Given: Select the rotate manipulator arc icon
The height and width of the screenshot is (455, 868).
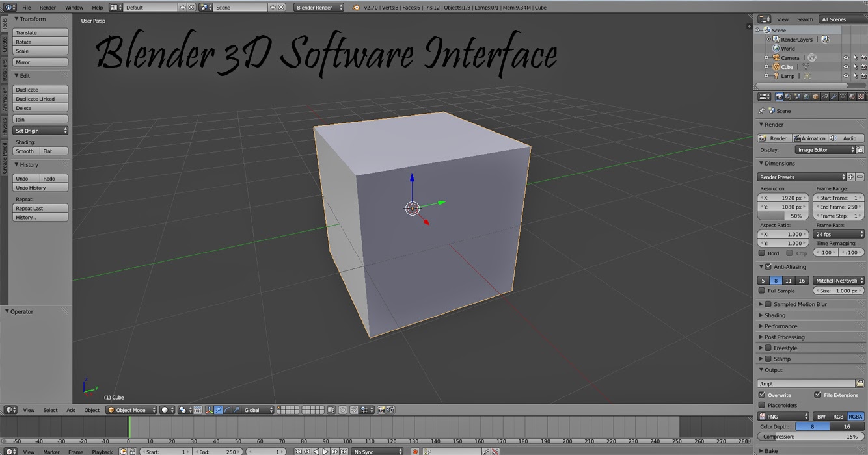Looking at the screenshot, I should coord(227,410).
